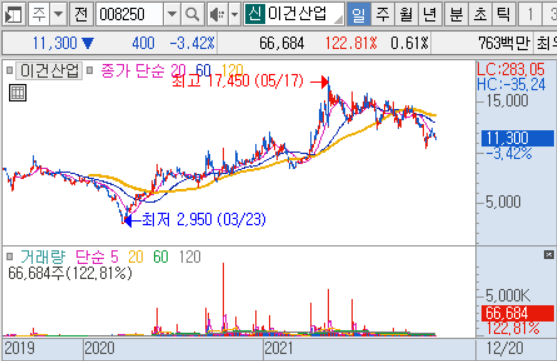Click the 12/20 date label
Image resolution: width=557 pixels, height=361 pixels.
point(504,348)
